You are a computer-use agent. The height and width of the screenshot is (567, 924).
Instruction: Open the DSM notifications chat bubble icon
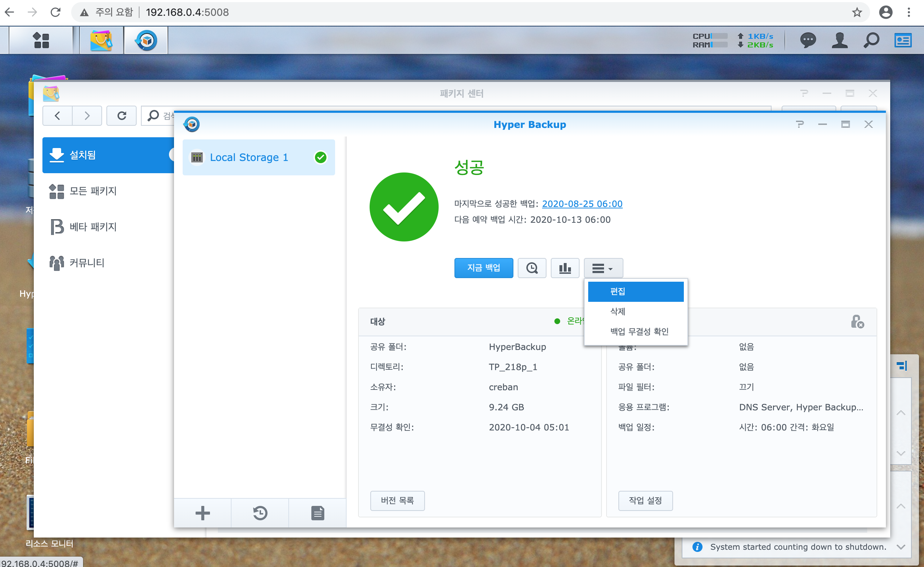[808, 40]
